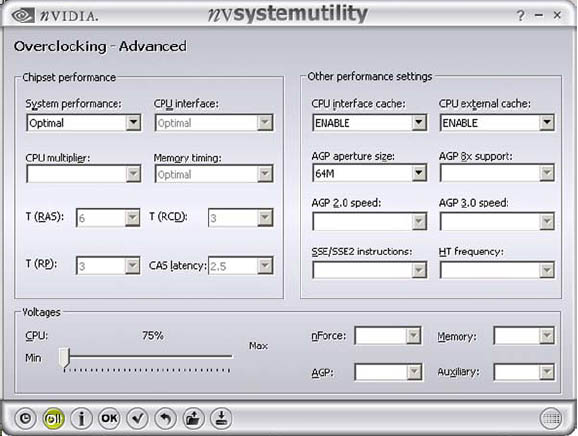Open the T (RCD) dropdown
Image resolution: width=578 pixels, height=436 pixels.
pos(241,218)
